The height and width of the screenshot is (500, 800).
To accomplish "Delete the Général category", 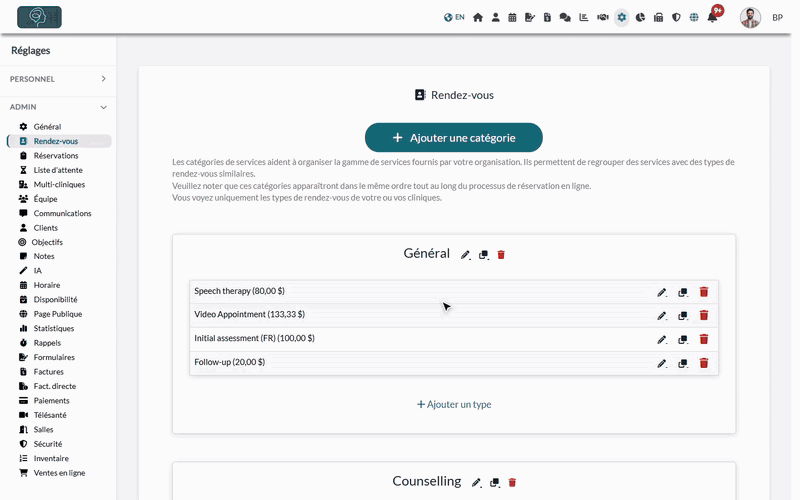I will tap(501, 255).
